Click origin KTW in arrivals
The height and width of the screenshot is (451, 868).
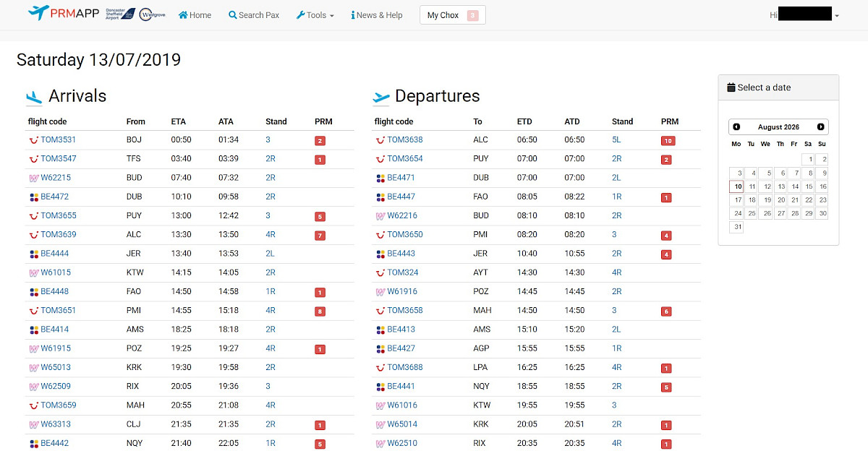point(135,272)
